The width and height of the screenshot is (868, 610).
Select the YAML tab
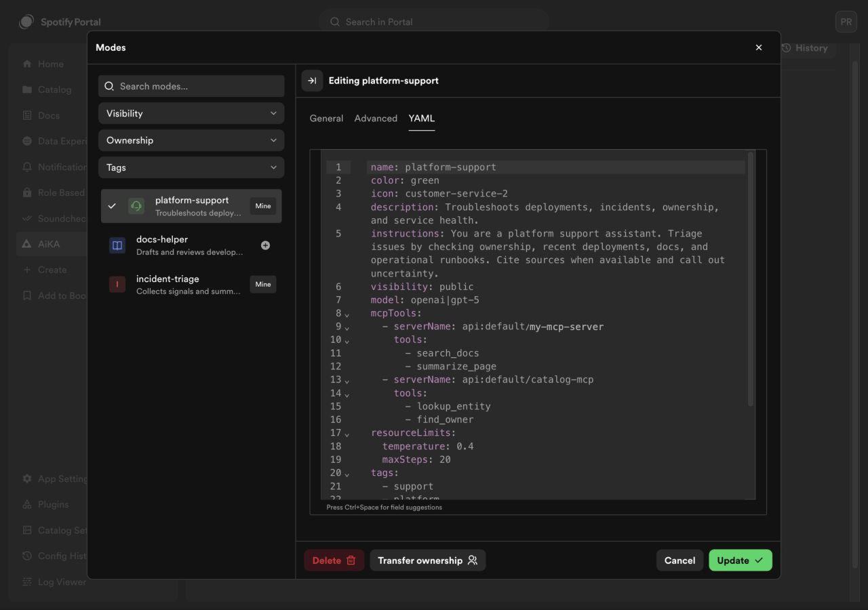click(x=422, y=118)
